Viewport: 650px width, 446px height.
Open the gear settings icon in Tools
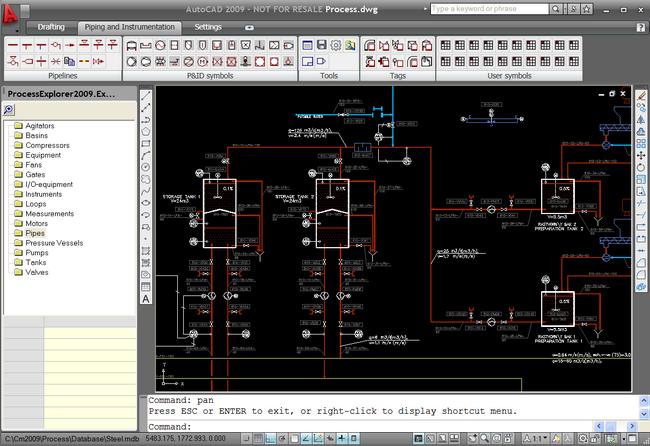tap(335, 45)
